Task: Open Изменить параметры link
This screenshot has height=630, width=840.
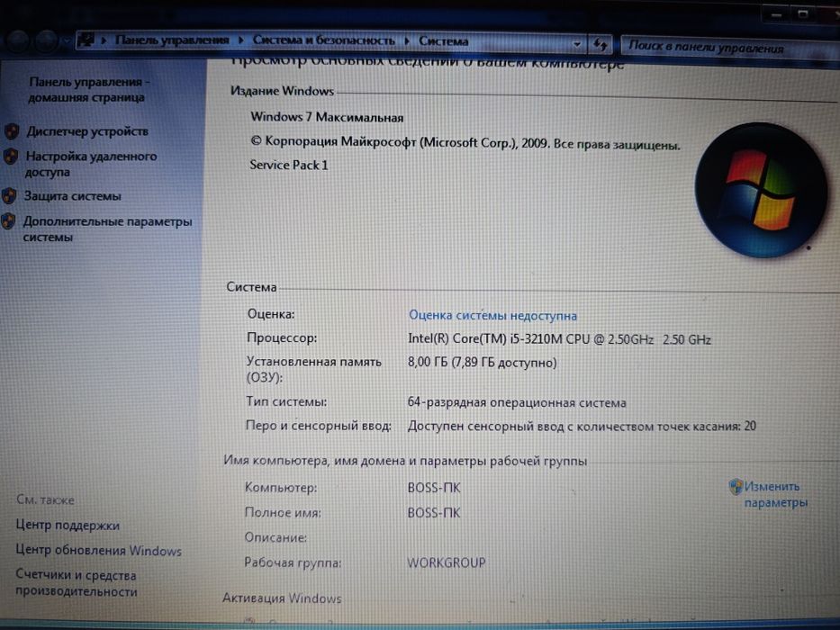Action: 775,494
